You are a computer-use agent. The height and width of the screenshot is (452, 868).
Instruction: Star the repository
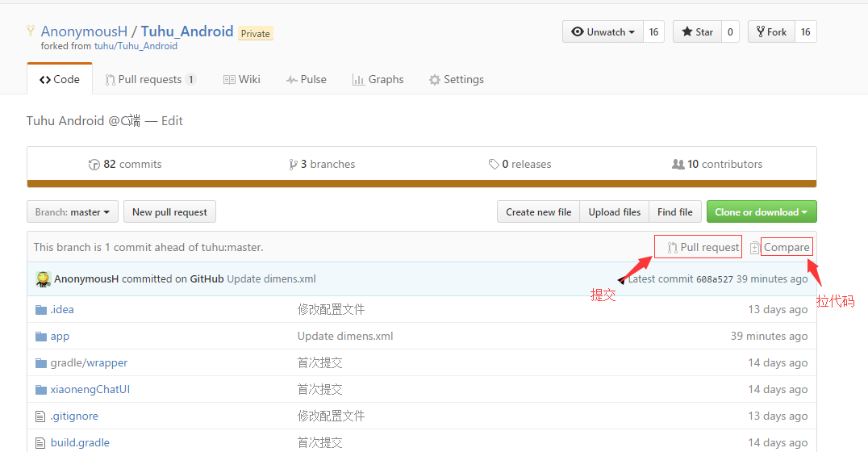coord(698,31)
